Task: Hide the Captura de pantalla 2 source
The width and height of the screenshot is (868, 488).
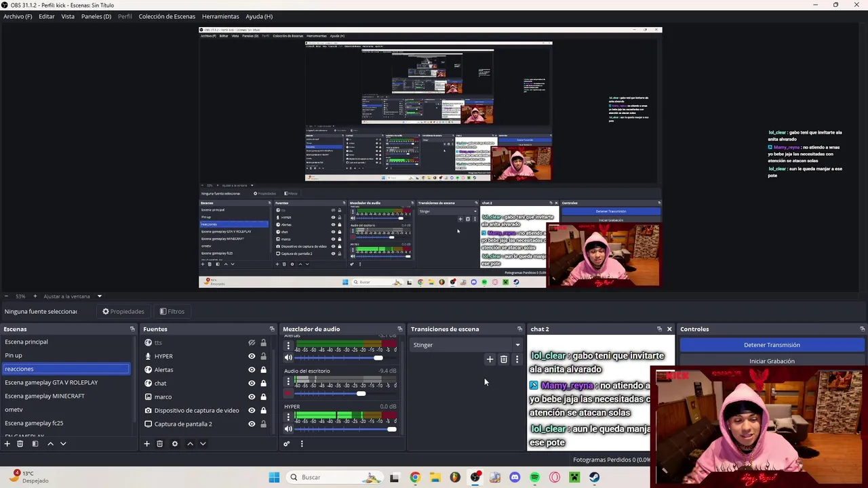Action: (252, 424)
